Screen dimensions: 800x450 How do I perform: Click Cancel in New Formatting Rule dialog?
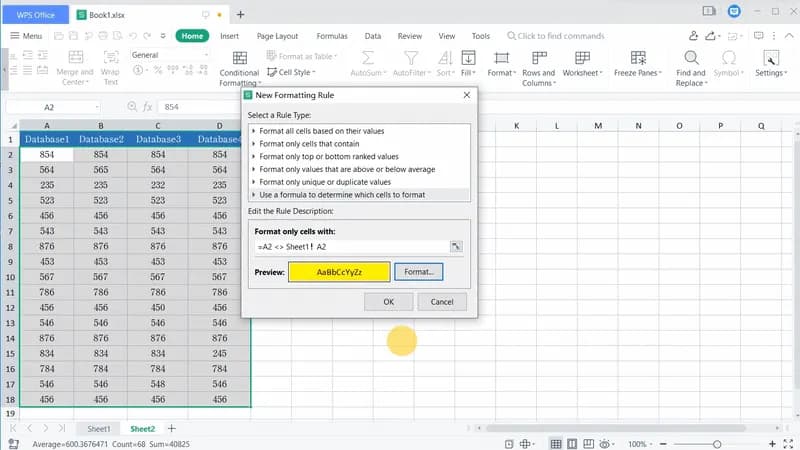tap(442, 302)
